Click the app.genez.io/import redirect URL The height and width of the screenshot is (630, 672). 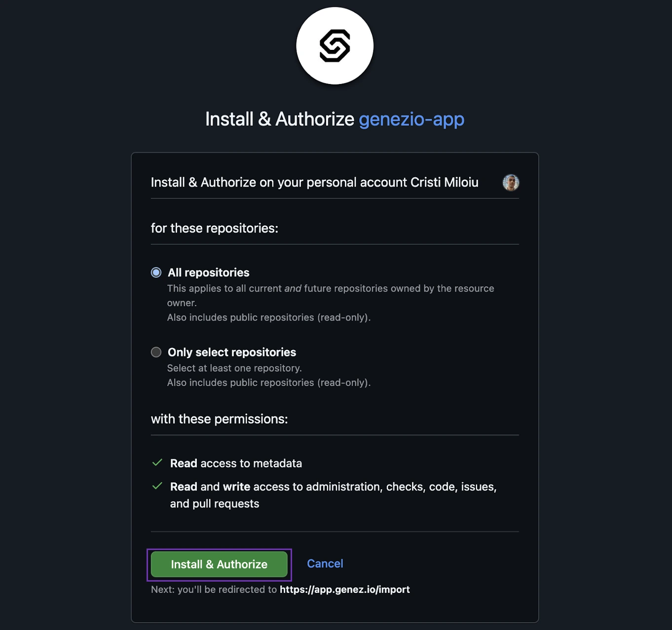tap(345, 590)
